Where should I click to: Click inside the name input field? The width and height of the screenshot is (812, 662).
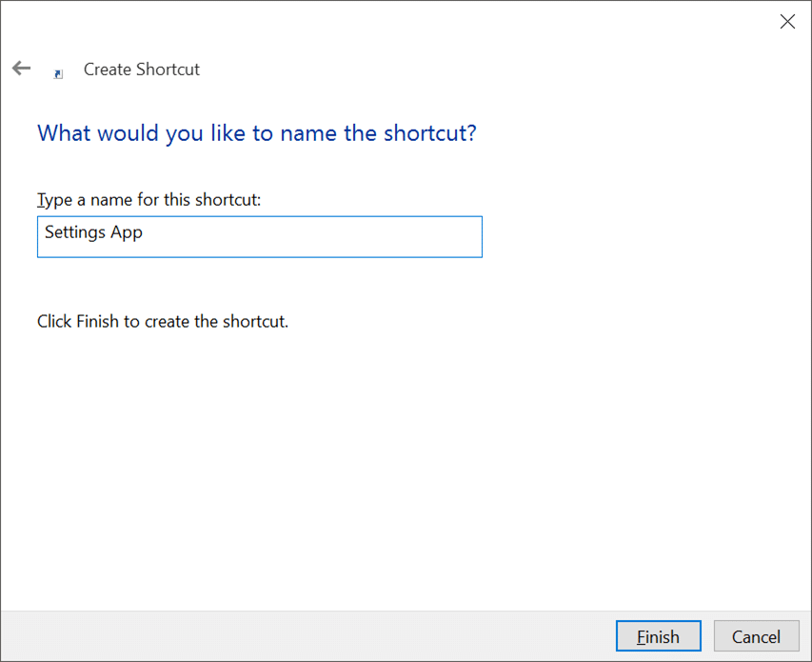(x=259, y=236)
